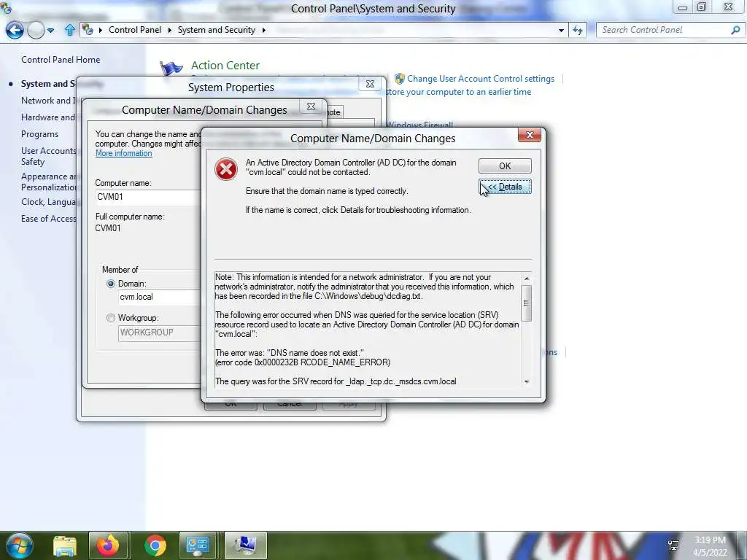Open Action Center heading

225,65
